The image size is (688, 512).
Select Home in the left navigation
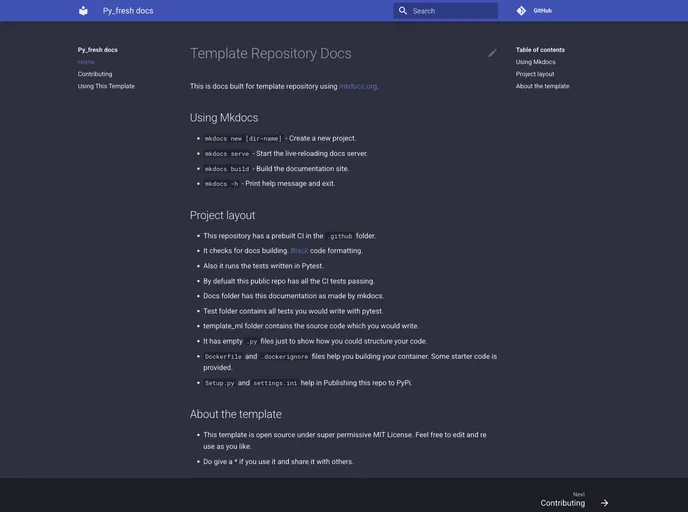86,62
